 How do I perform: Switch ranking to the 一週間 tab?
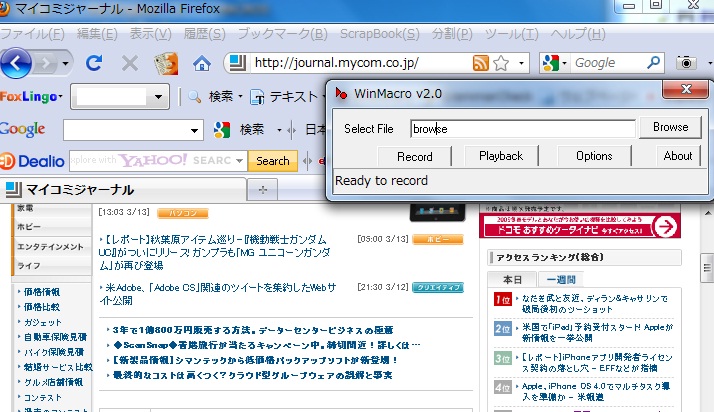561,280
